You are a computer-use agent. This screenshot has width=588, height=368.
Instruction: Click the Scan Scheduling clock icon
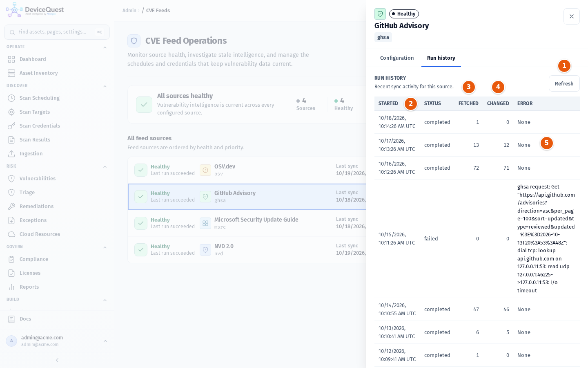point(11,98)
